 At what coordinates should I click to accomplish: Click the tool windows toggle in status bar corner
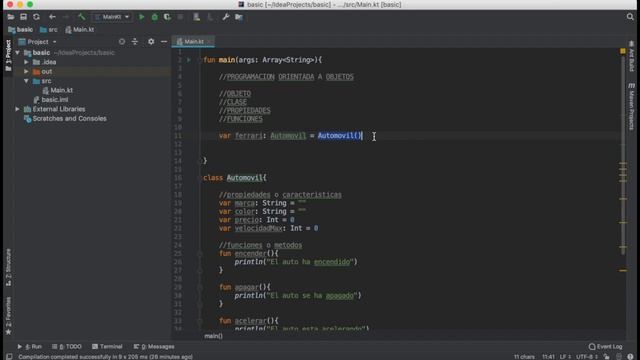9,357
